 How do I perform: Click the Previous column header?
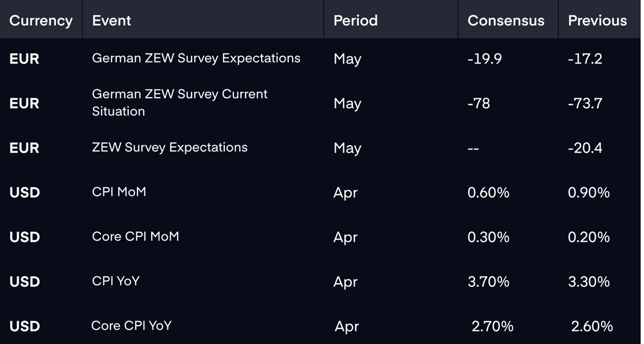tap(597, 21)
